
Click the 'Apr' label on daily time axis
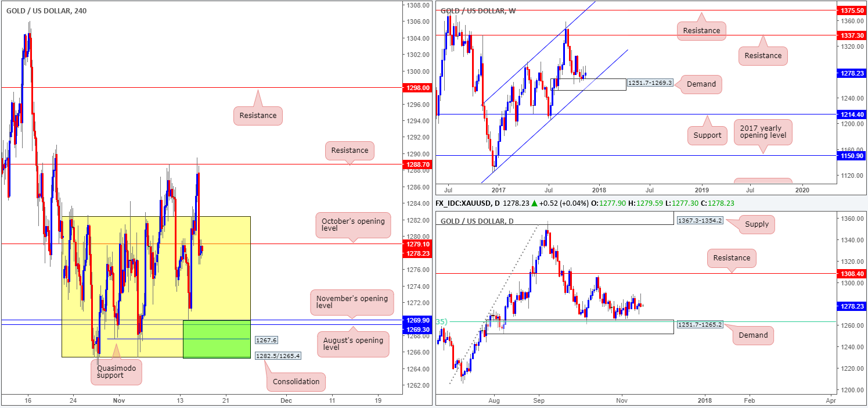(831, 400)
